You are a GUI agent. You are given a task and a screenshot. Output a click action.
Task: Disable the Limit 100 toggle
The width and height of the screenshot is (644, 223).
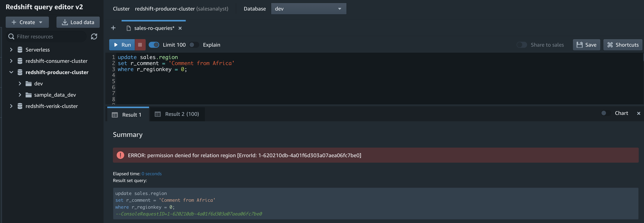pyautogui.click(x=154, y=45)
